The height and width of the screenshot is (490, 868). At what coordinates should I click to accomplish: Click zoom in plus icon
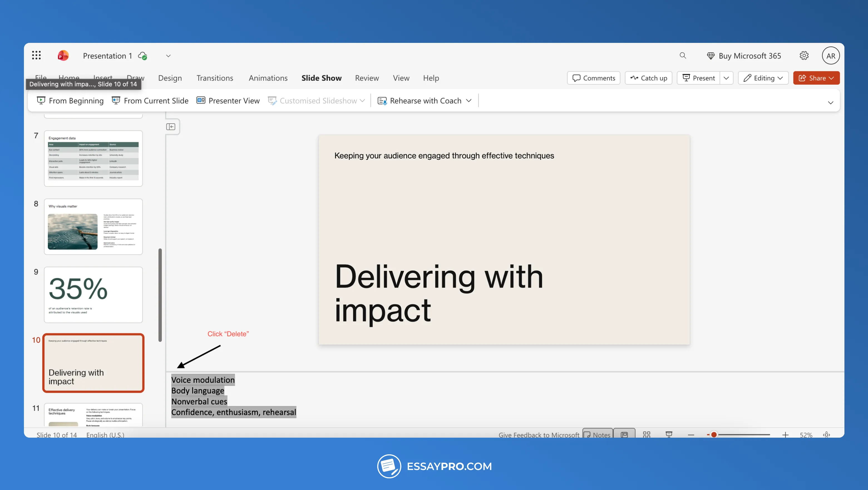785,435
